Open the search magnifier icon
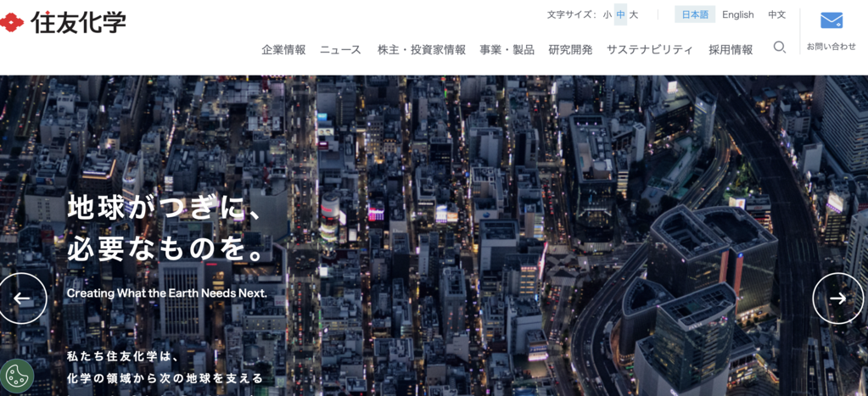The height and width of the screenshot is (396, 868). click(x=779, y=48)
